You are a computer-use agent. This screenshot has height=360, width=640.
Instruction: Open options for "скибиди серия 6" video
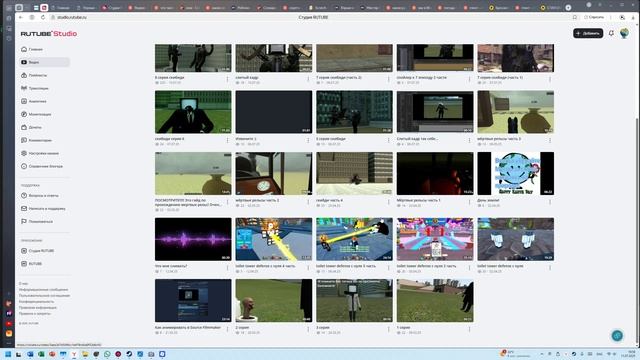tap(227, 140)
